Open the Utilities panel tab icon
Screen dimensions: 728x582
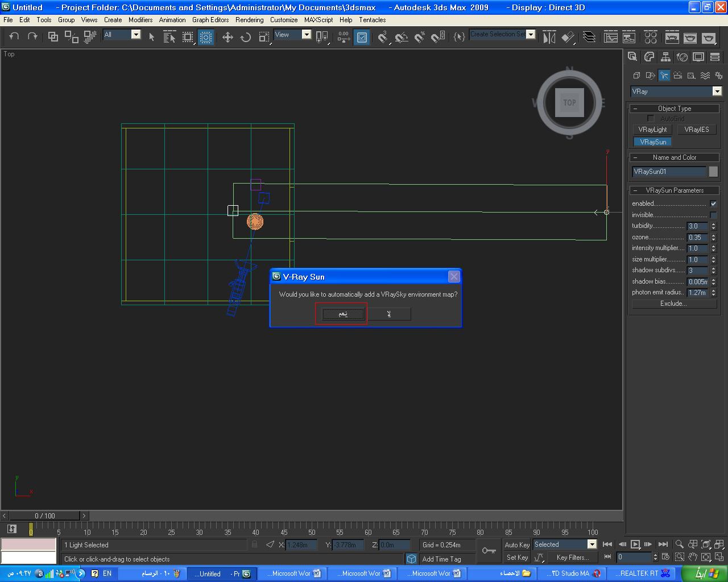pyautogui.click(x=715, y=57)
